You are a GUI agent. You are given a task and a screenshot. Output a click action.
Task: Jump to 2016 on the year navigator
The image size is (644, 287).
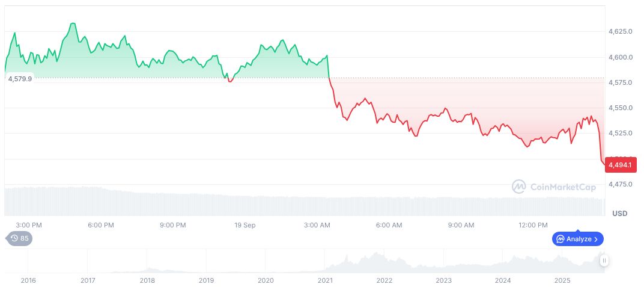tap(28, 280)
